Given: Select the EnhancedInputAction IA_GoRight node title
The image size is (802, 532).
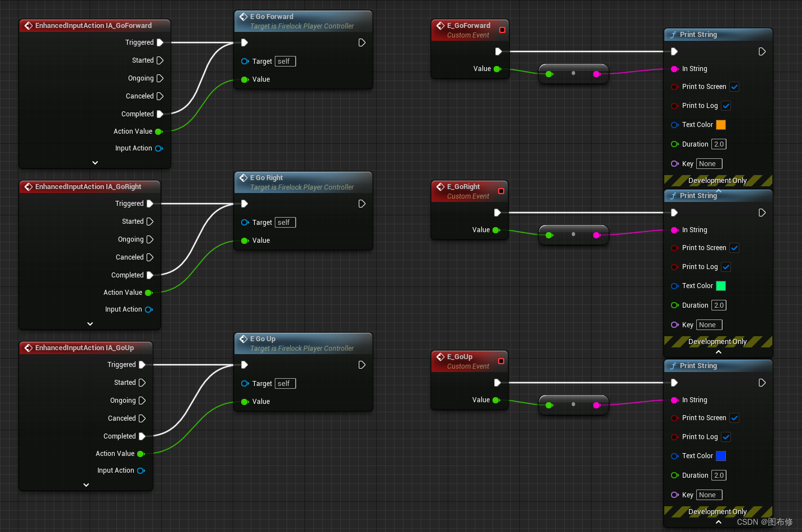Looking at the screenshot, I should pos(90,187).
